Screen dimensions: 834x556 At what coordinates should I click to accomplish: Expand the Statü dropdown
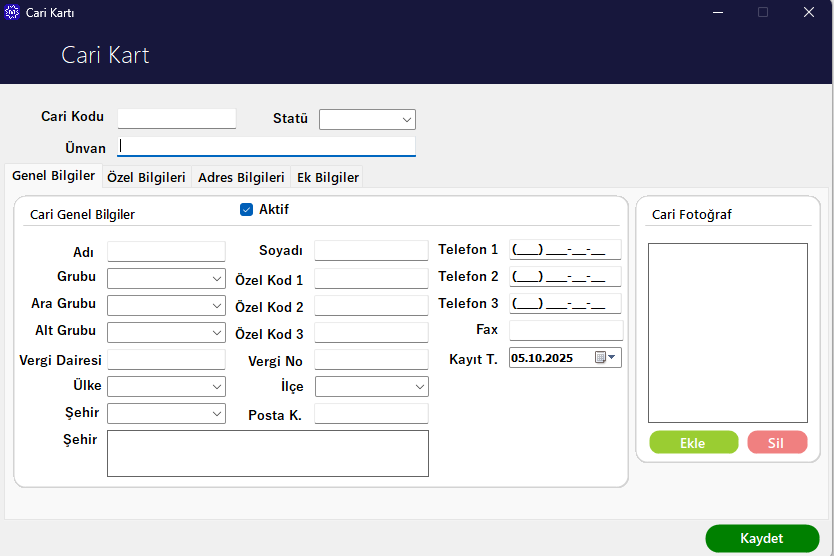[x=406, y=120]
